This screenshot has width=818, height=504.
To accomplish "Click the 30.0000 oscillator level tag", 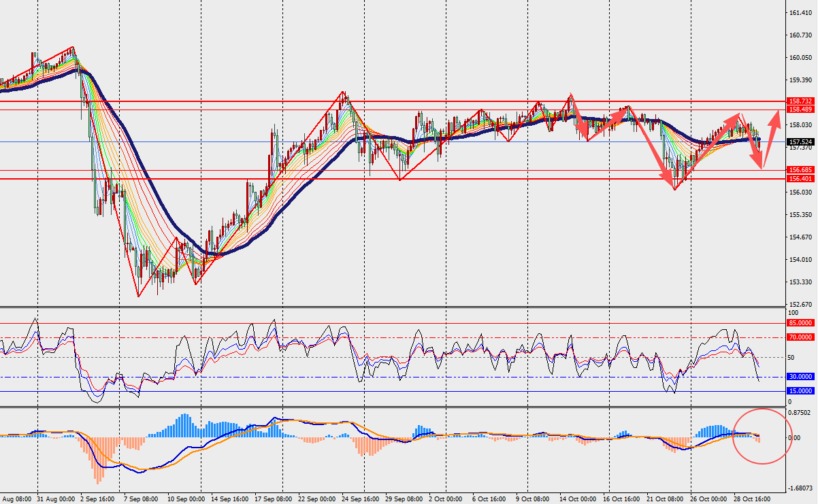I will tap(800, 377).
